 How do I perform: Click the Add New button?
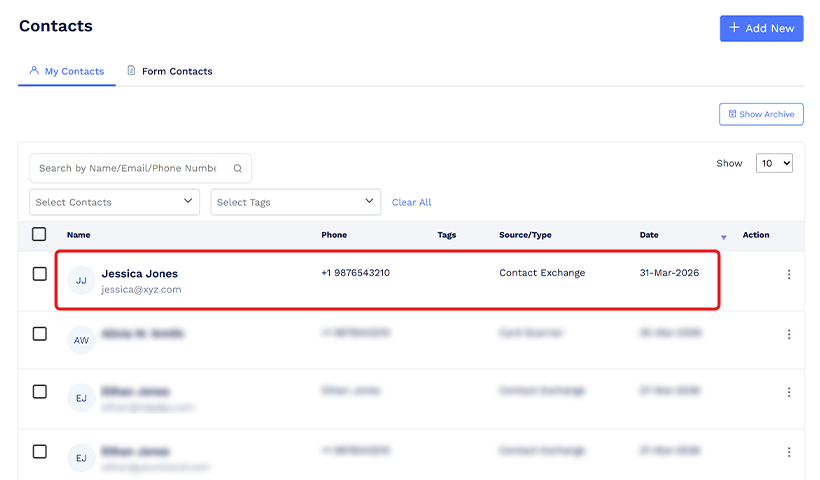761,28
